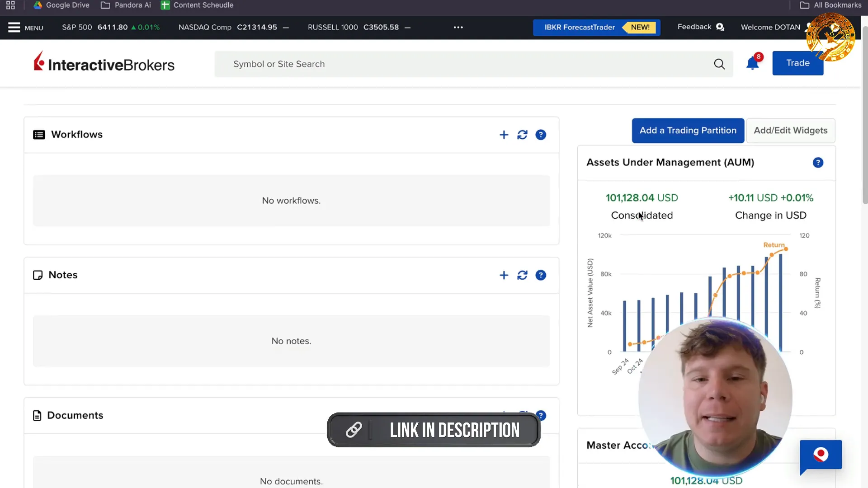This screenshot has height=488, width=868.
Task: Click the 101,128.04 USD Consolidated value
Action: tap(642, 198)
